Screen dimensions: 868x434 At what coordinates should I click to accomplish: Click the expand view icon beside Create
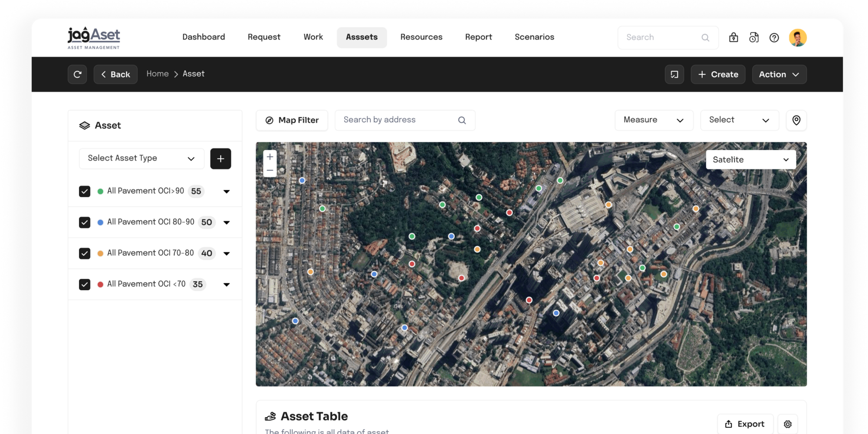(x=674, y=74)
